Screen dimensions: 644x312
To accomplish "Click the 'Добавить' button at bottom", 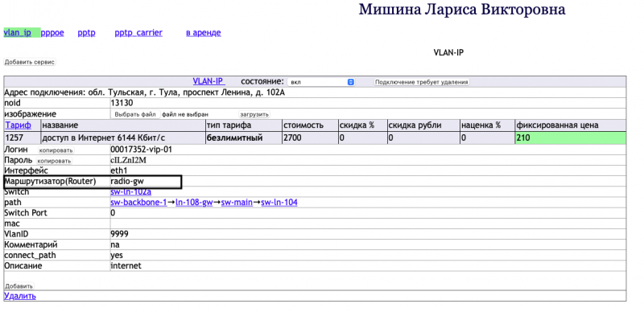I will point(19,285).
